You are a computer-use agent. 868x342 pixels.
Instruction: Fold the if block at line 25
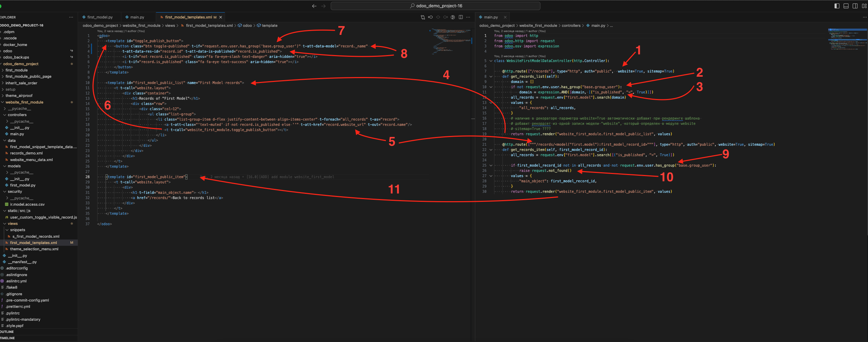[x=491, y=165]
